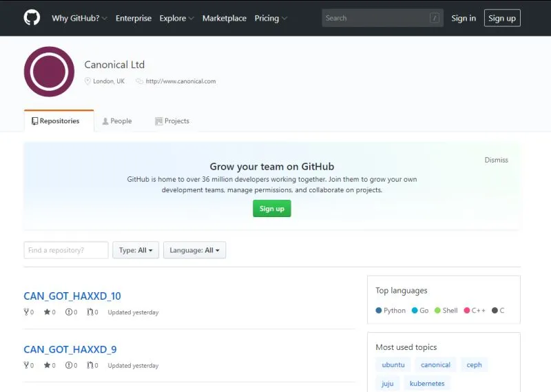The image size is (551, 392).
Task: Click the Most used topics heading
Action: pos(406,347)
